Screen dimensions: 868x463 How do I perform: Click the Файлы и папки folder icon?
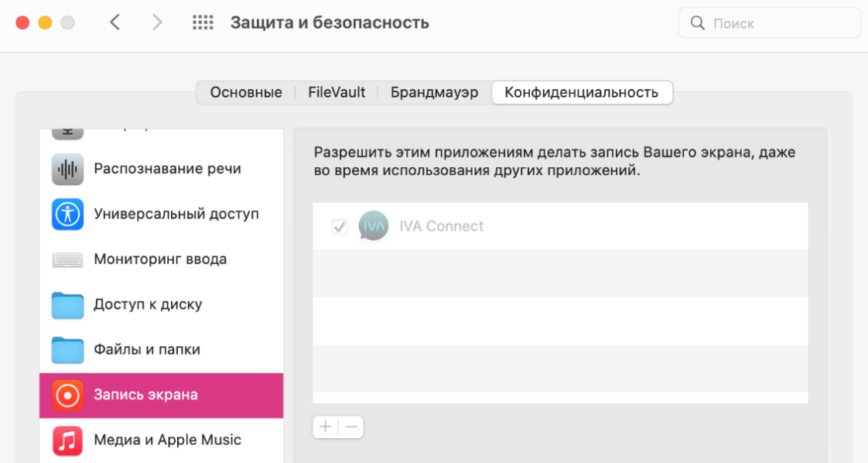coord(67,350)
